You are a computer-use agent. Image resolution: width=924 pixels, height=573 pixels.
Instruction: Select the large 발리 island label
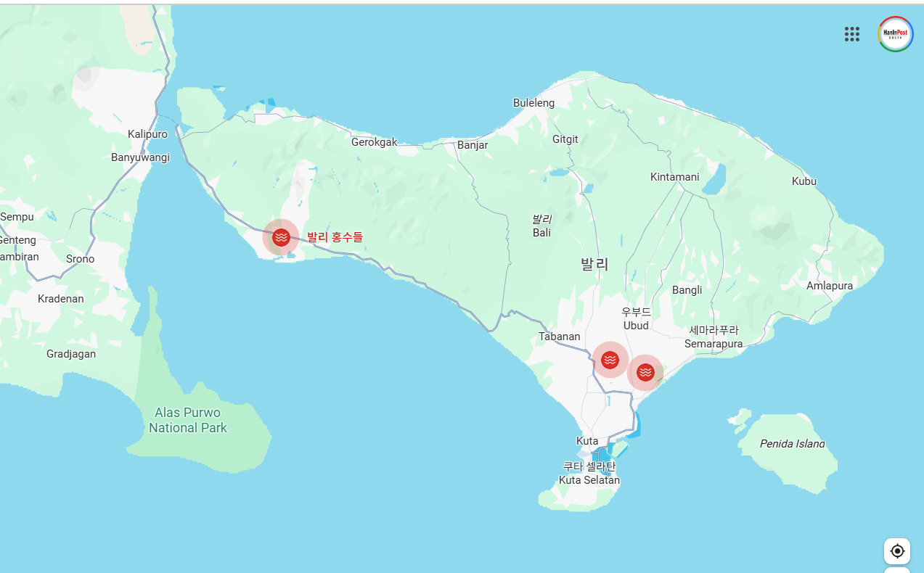click(594, 265)
